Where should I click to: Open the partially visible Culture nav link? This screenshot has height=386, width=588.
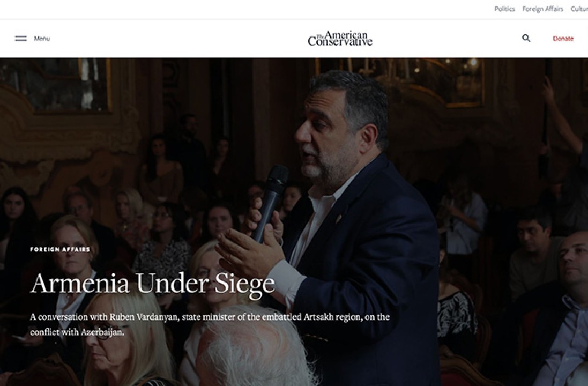(x=579, y=9)
